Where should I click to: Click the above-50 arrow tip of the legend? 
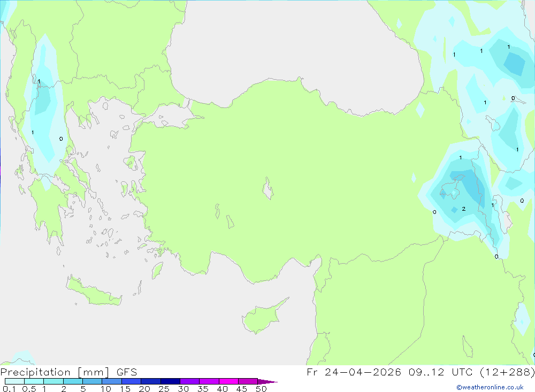point(267,381)
